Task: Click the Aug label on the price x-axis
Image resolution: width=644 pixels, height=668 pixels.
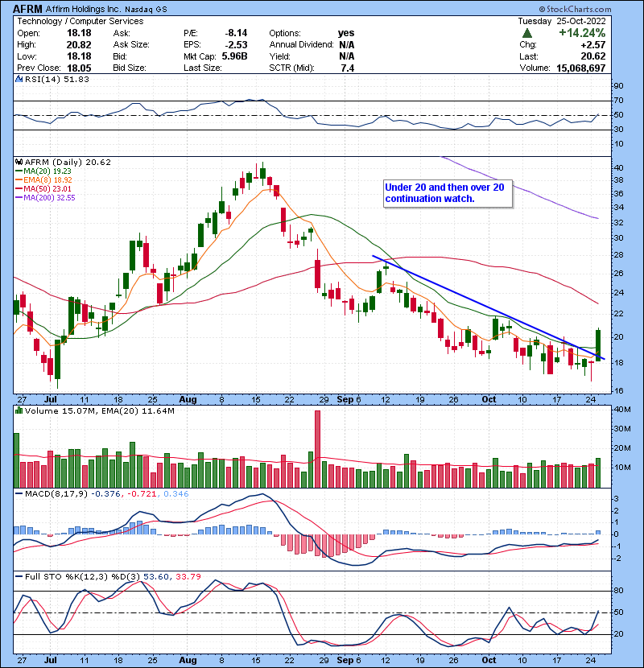Action: (188, 400)
